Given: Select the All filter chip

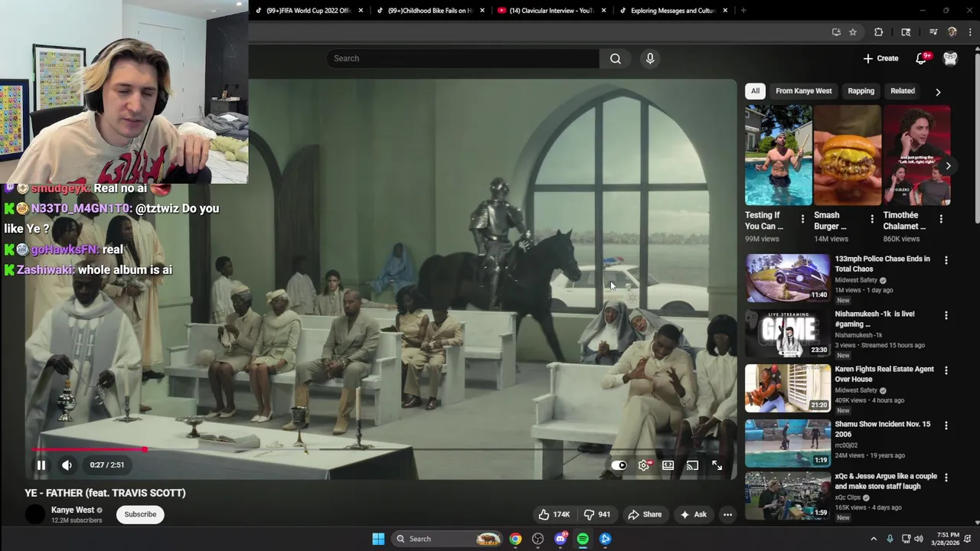Looking at the screenshot, I should pos(755,91).
